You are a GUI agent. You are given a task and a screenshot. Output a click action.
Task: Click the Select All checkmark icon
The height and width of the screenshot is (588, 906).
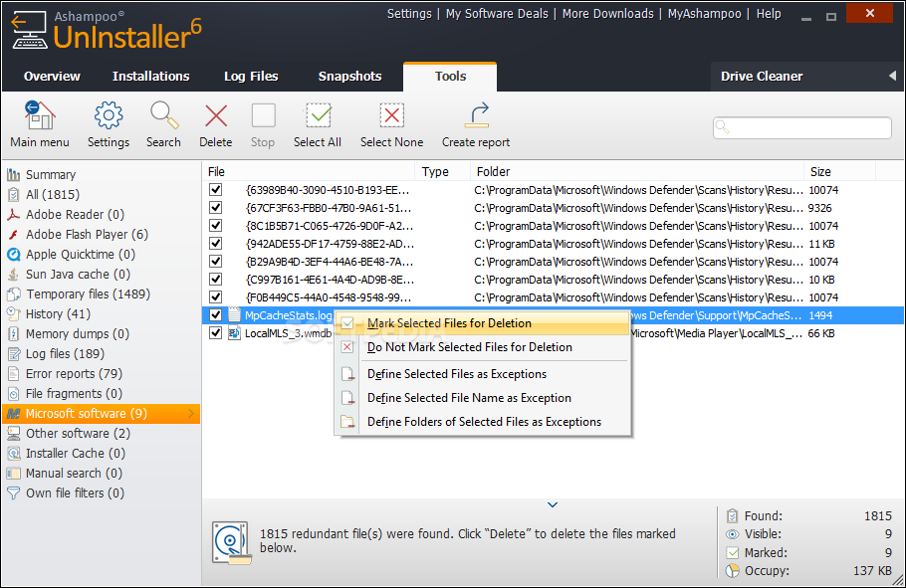pos(318,115)
